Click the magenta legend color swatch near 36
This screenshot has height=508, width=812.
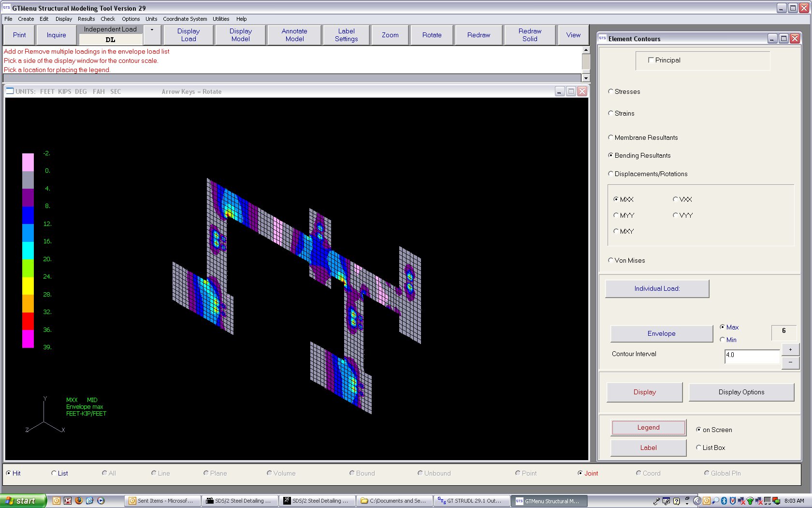28,339
